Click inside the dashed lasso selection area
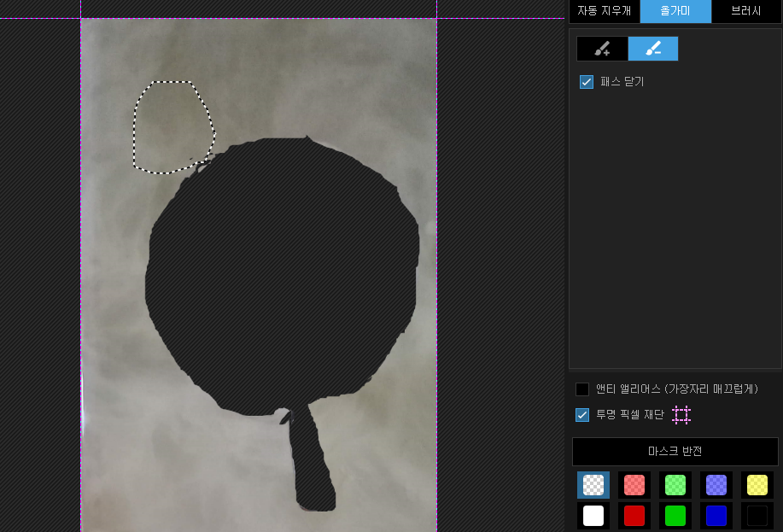The image size is (783, 532). [172, 127]
